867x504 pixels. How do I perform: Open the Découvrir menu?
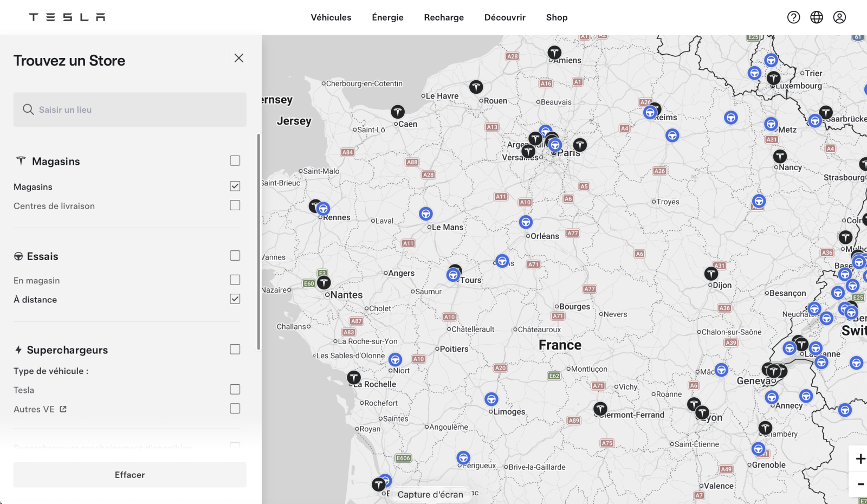point(505,17)
